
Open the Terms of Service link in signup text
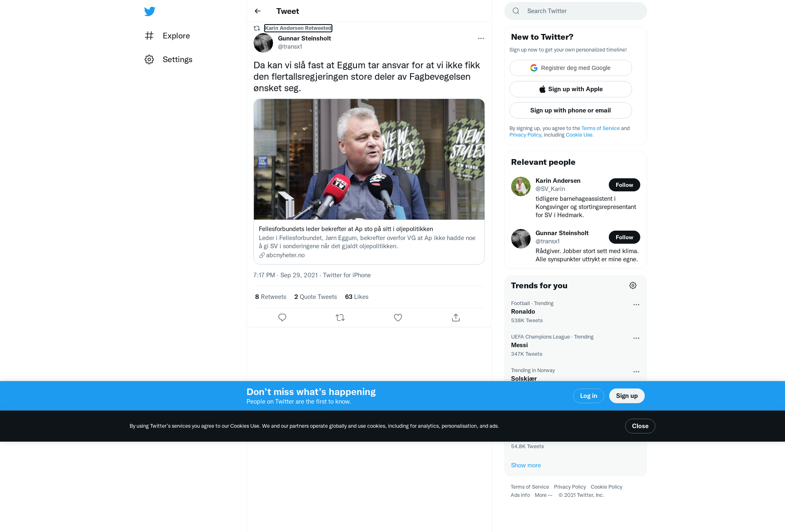pos(600,128)
